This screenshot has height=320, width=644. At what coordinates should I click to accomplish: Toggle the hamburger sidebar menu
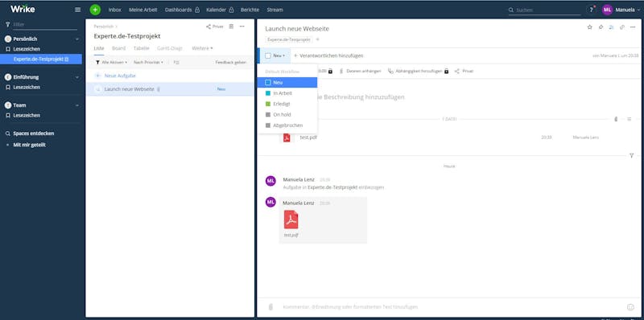coord(77,10)
